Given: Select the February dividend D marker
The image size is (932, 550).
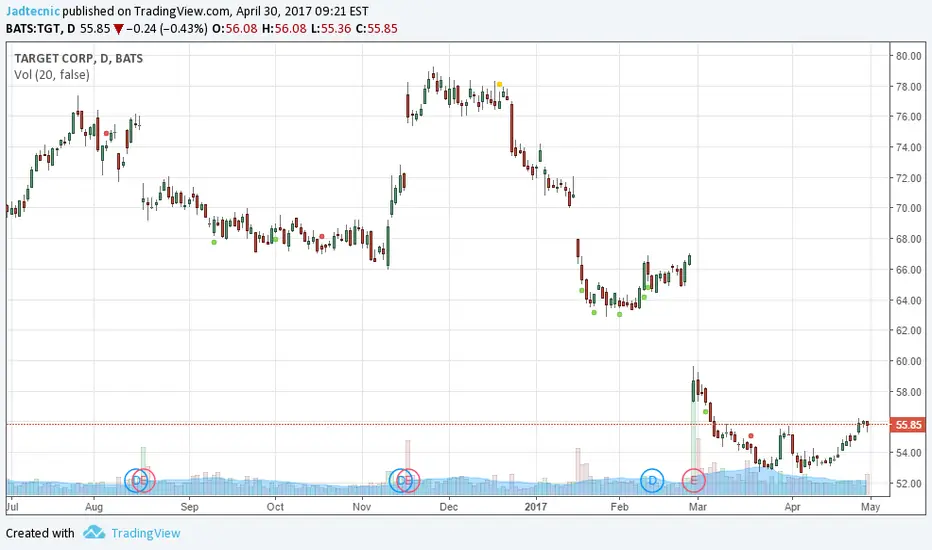Looking at the screenshot, I should point(652,480).
